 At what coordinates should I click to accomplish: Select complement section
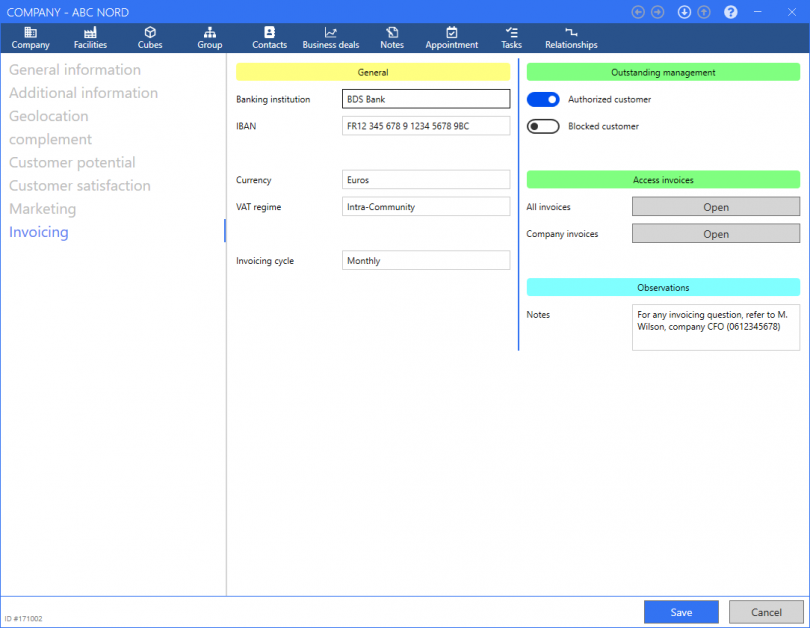tap(50, 139)
